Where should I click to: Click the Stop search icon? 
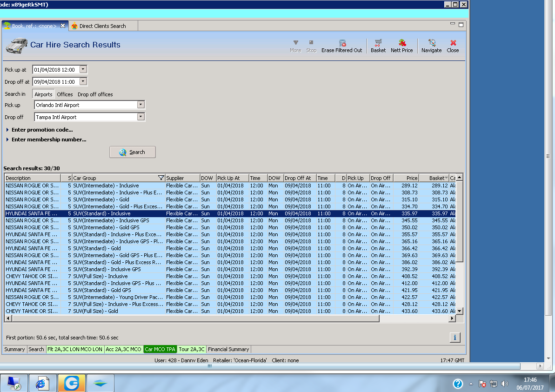(x=311, y=47)
